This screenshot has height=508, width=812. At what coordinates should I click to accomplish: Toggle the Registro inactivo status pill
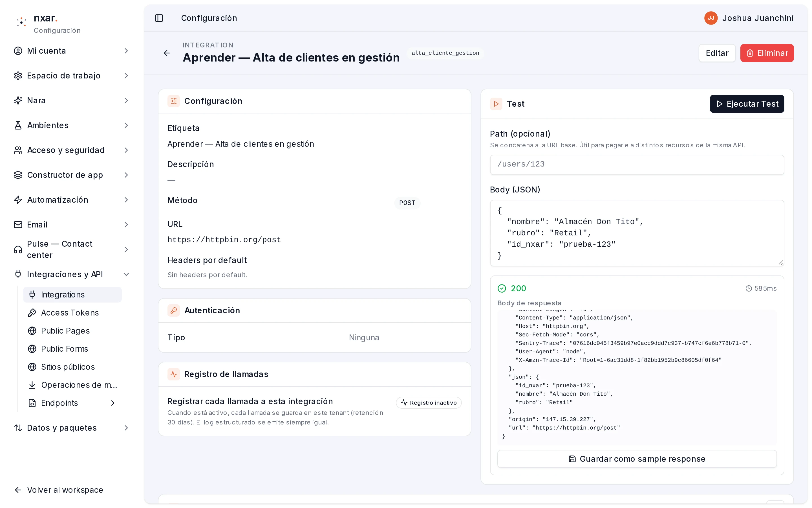point(429,403)
